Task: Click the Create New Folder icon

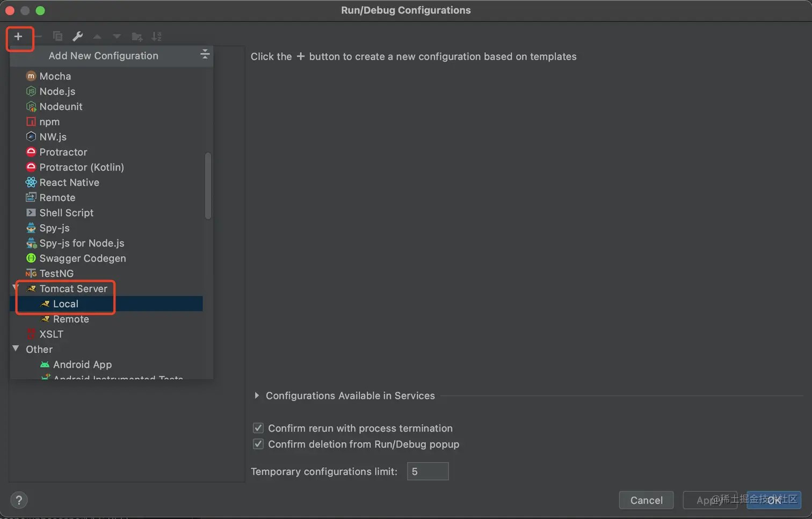Action: [x=137, y=36]
